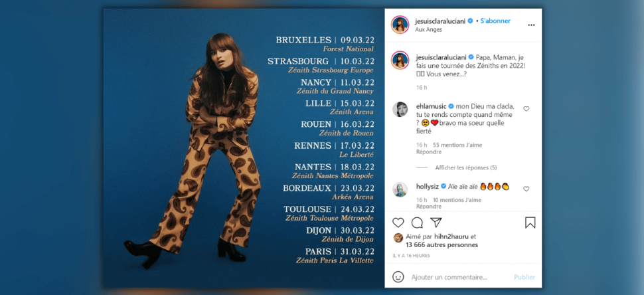Save post with bookmark icon
The width and height of the screenshot is (644, 295).
(530, 223)
